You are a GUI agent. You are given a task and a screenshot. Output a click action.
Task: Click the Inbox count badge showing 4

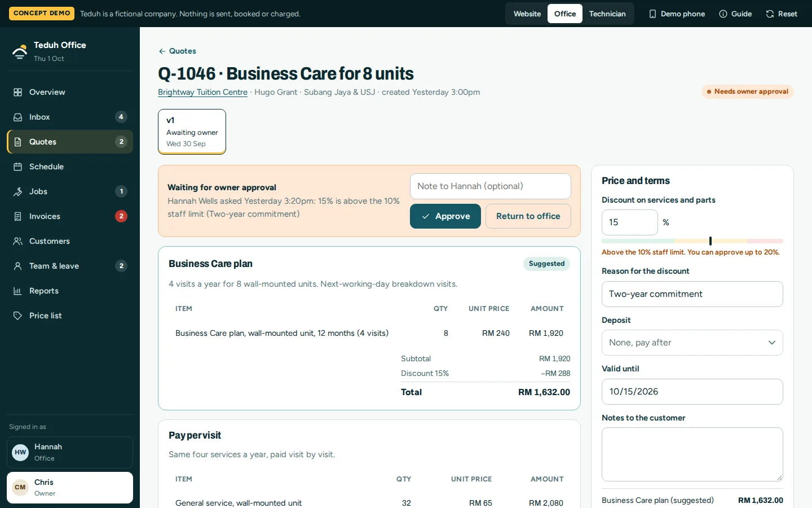(x=121, y=117)
